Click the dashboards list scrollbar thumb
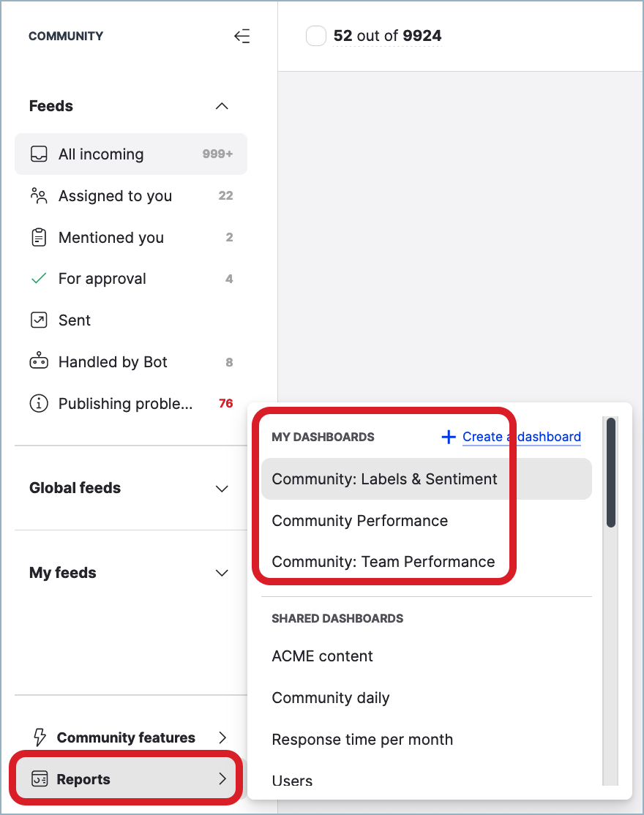The width and height of the screenshot is (644, 815). (611, 472)
